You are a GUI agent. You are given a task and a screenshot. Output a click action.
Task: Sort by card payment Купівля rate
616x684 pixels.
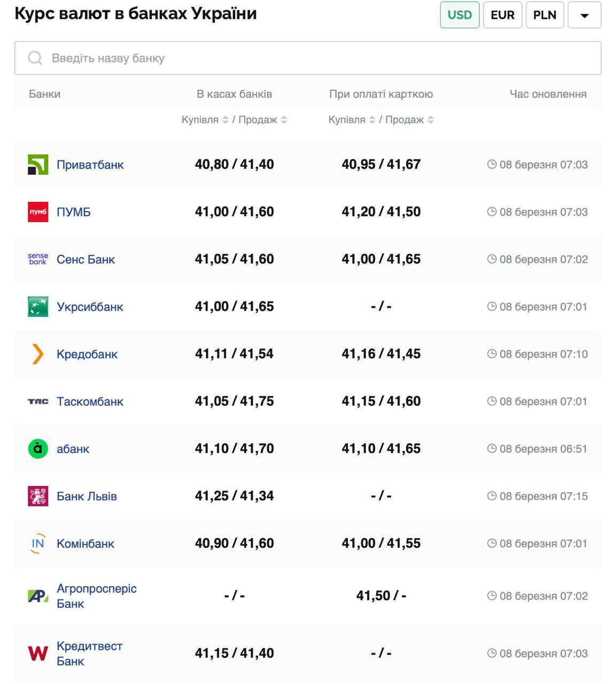point(372,120)
